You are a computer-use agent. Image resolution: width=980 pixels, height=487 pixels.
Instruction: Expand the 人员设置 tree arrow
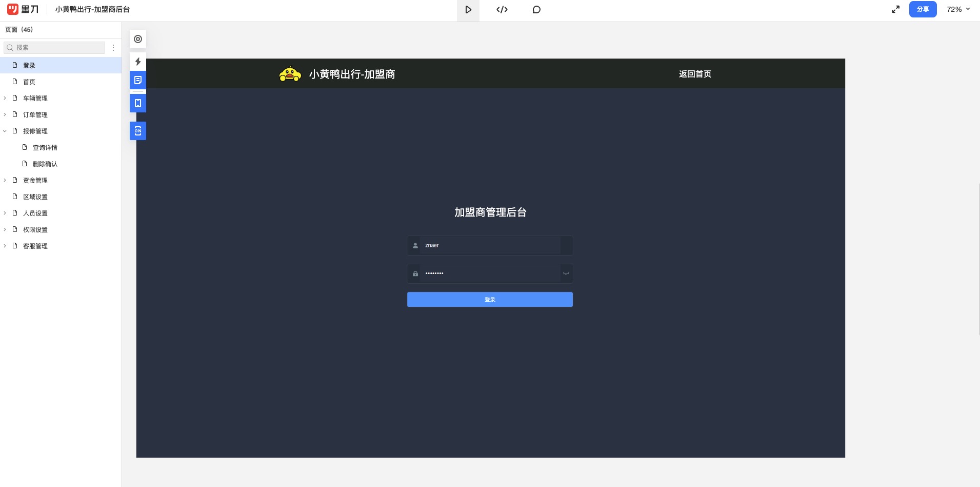(x=5, y=213)
